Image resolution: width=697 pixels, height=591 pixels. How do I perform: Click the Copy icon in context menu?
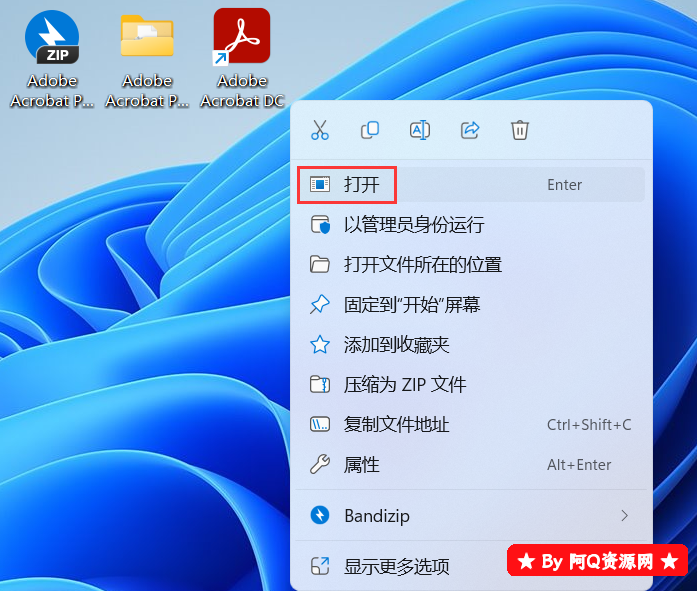coord(370,130)
